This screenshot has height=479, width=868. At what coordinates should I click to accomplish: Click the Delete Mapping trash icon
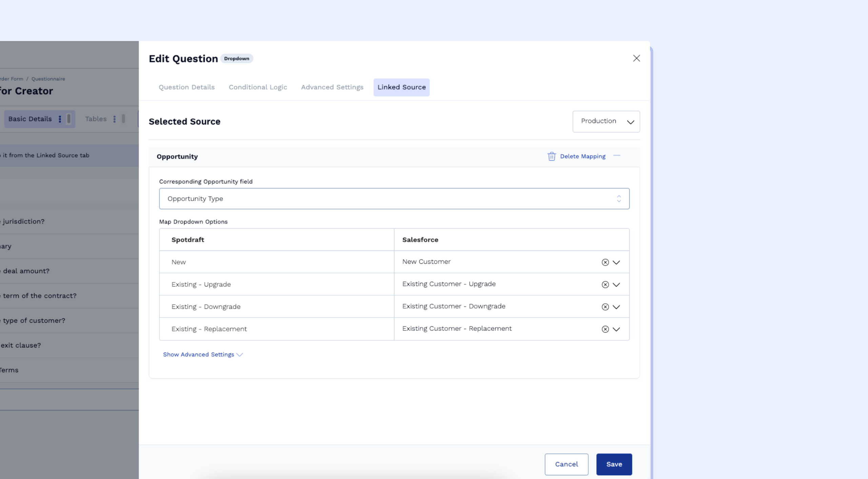552,156
